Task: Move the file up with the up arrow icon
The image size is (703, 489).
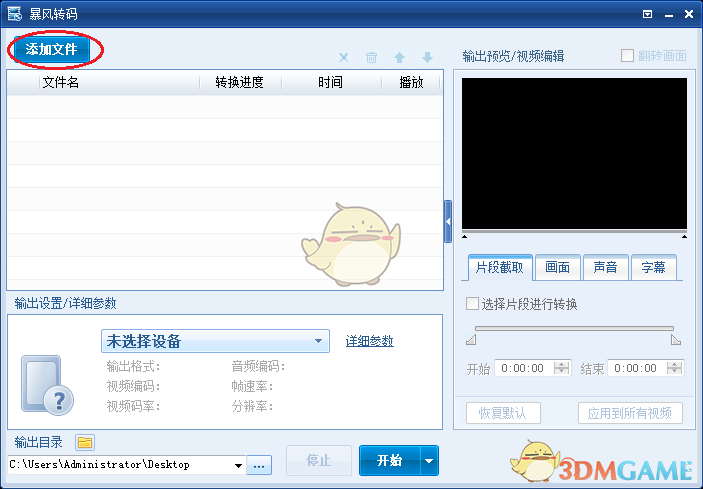Action: (399, 57)
